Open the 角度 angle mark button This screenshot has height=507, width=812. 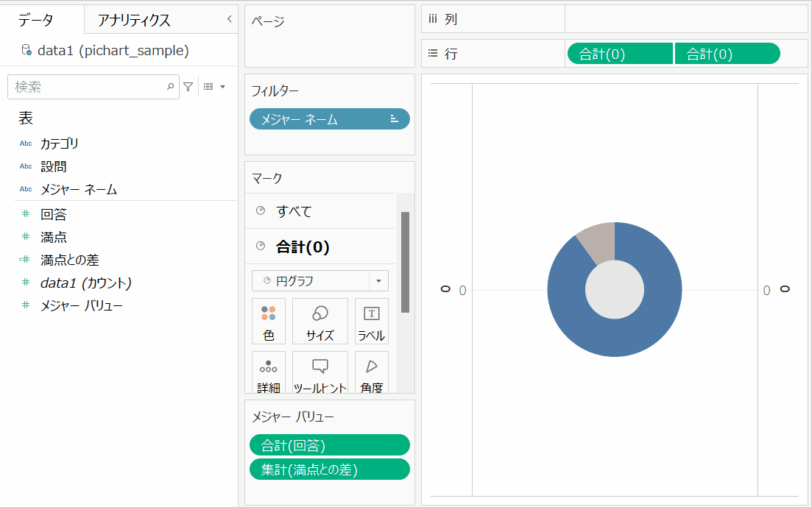click(x=371, y=373)
